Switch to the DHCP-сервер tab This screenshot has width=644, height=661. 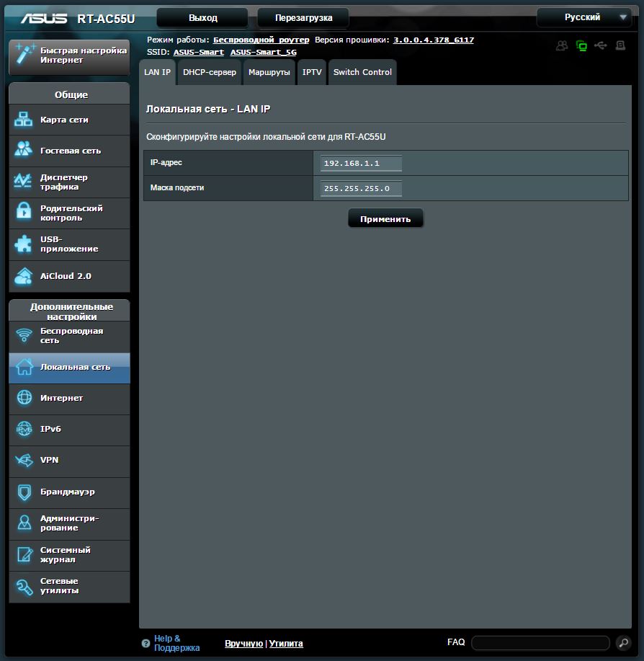210,72
